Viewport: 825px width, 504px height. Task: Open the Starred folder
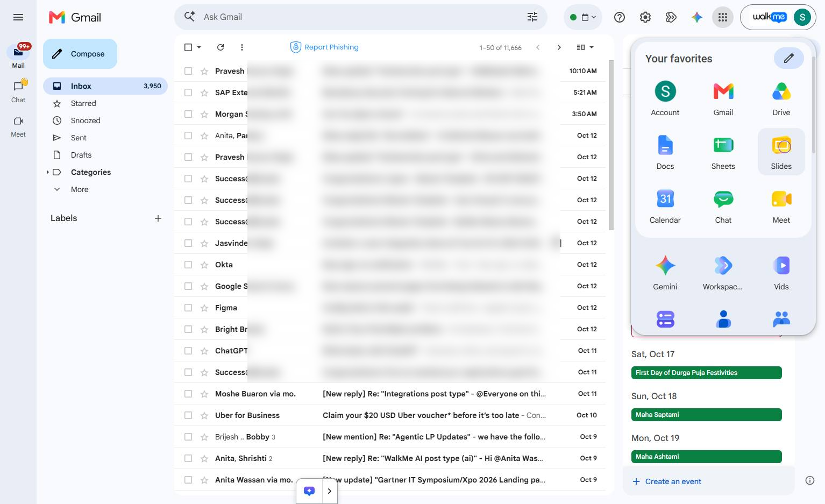pos(83,103)
